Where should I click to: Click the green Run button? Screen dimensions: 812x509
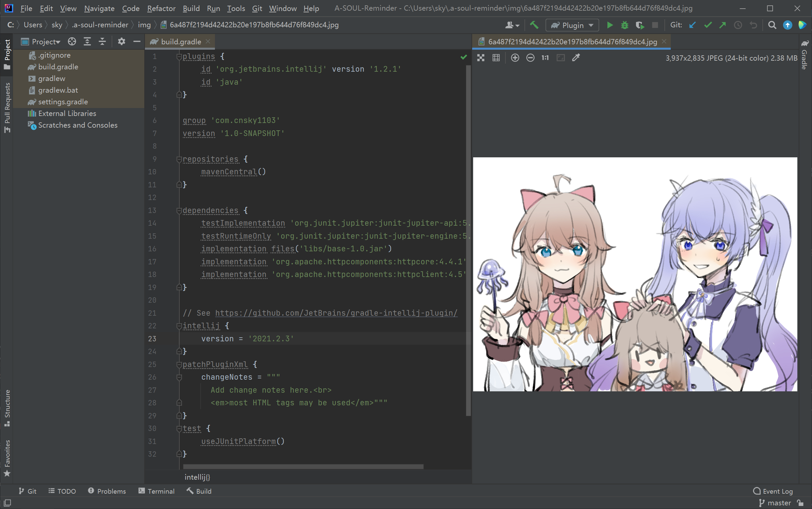609,25
